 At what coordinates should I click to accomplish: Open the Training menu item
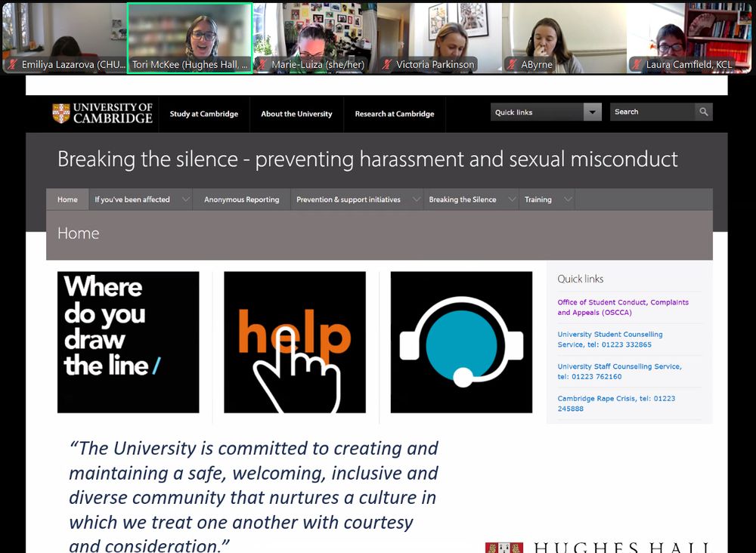tap(538, 199)
